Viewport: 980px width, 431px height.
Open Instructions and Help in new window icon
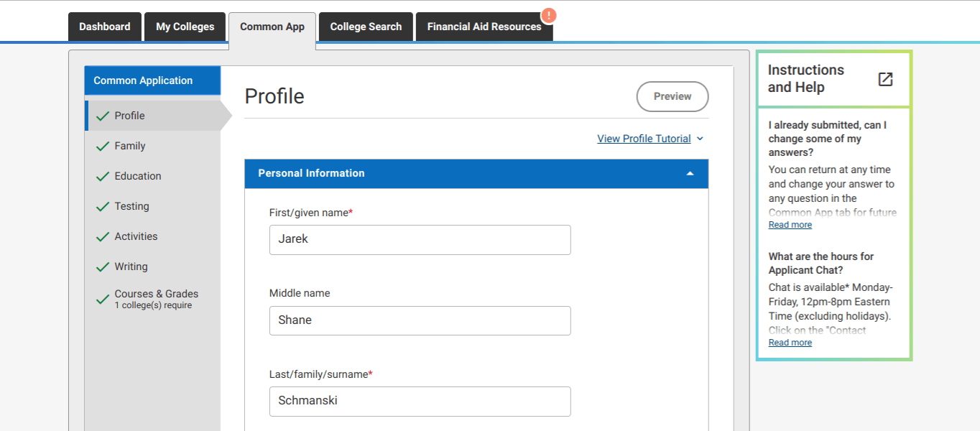coord(885,79)
